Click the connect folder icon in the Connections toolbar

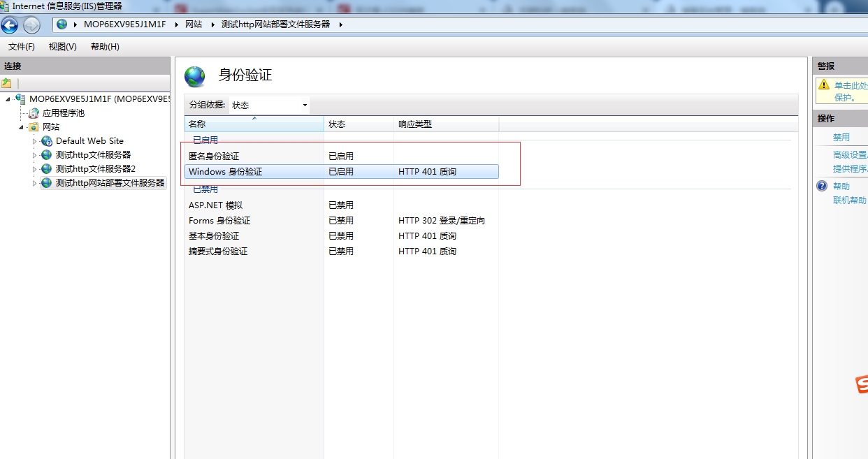[7, 83]
